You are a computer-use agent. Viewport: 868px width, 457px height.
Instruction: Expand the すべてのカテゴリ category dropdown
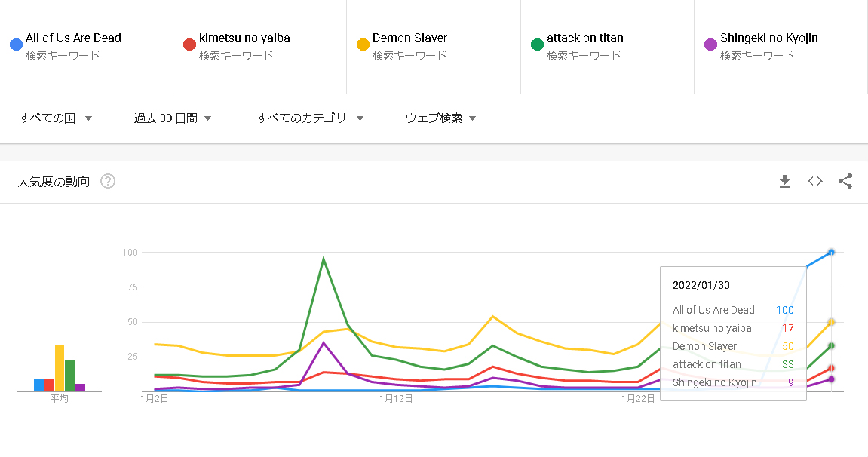click(310, 118)
